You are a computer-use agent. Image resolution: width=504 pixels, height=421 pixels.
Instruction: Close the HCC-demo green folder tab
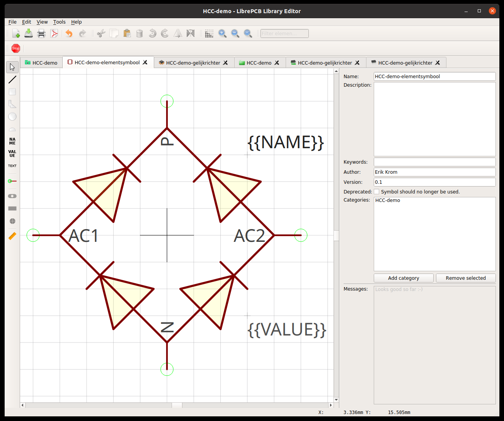click(x=277, y=63)
